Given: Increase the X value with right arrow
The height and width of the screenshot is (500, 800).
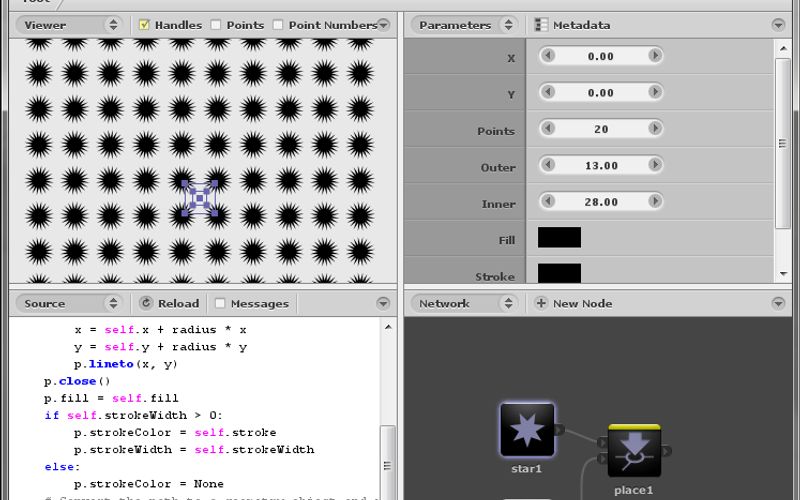Looking at the screenshot, I should (655, 55).
